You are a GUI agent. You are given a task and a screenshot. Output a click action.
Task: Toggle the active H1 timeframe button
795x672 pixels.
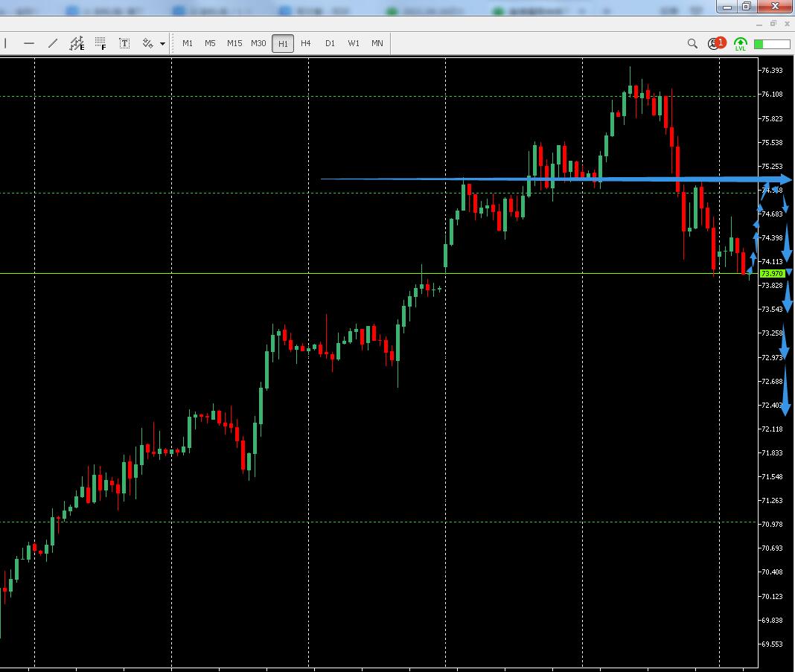(283, 44)
